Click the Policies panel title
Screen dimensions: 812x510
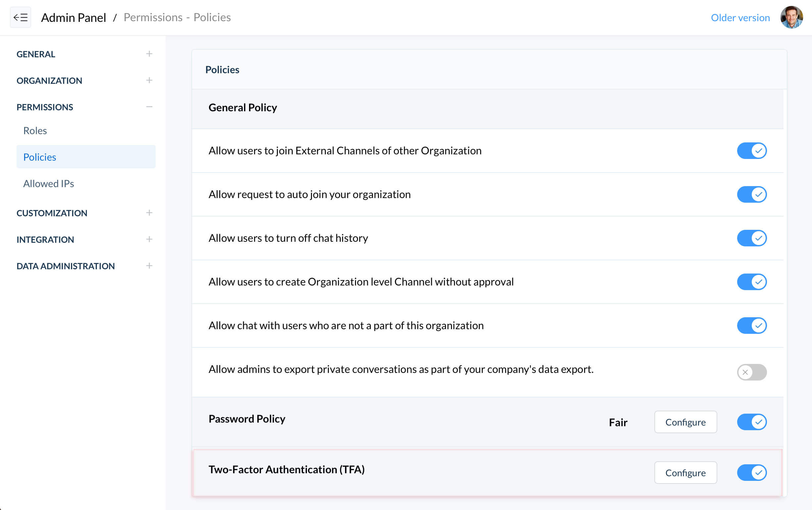(222, 70)
